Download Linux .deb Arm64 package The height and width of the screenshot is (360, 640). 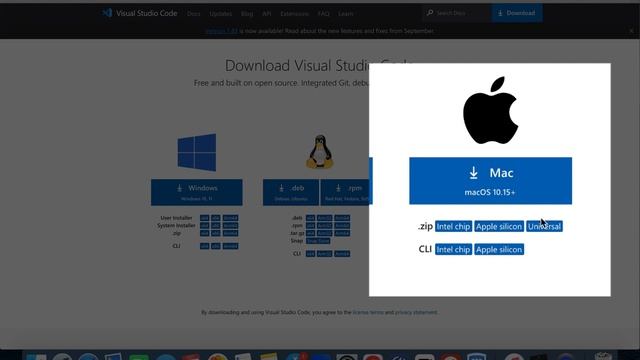pos(342,218)
